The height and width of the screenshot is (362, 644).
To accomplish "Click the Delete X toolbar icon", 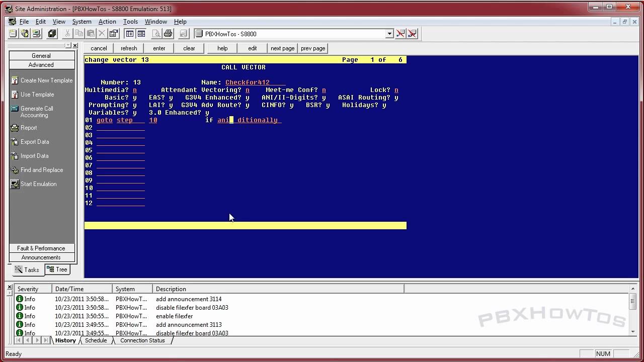I will click(102, 34).
